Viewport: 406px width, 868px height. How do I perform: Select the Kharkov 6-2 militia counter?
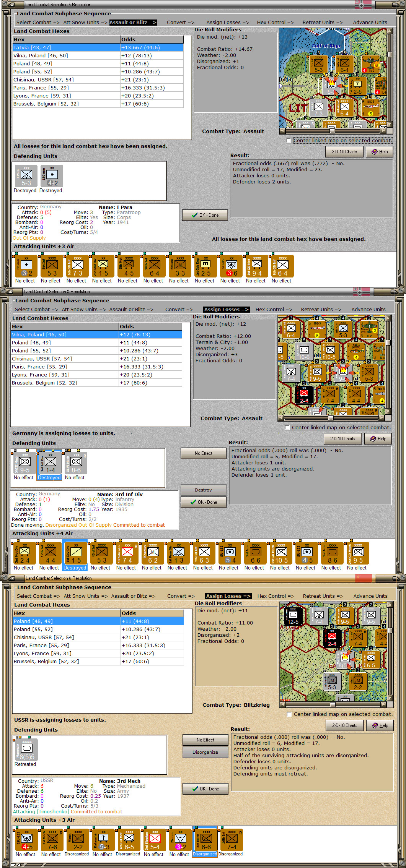pos(153,553)
